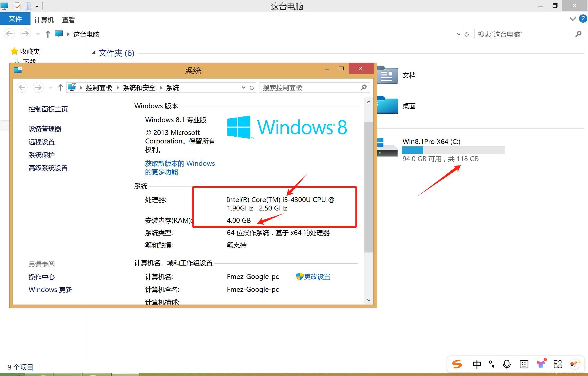The width and height of the screenshot is (588, 376).
Task: Open Device Manager (设备管理器) link
Action: pyautogui.click(x=45, y=129)
